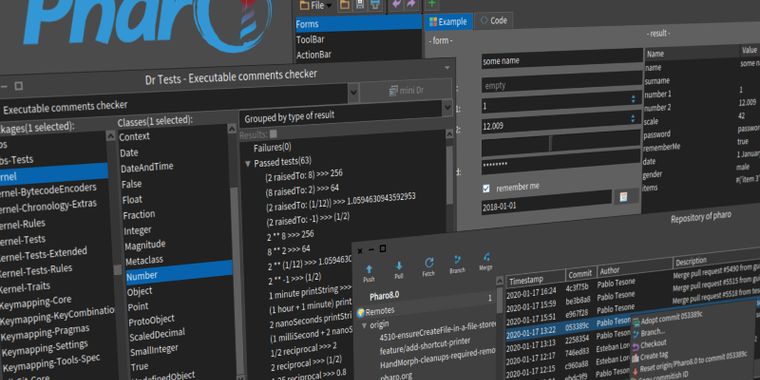Viewport: 760px width, 380px height.
Task: Toggle the remember me checkbox
Action: point(486,189)
